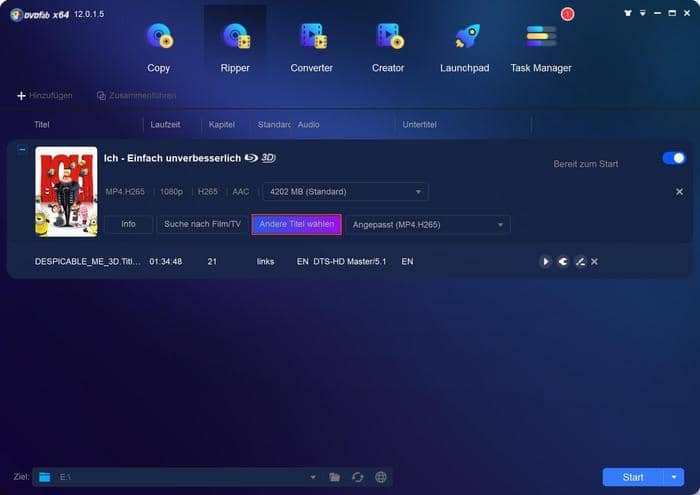Click the Audio column header
The height and width of the screenshot is (495, 700).
pyautogui.click(x=308, y=125)
